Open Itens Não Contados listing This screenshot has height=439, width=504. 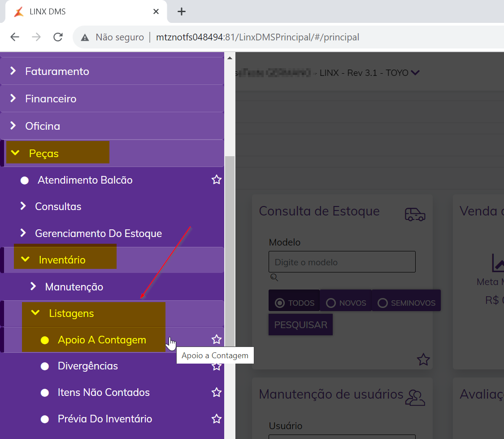click(x=104, y=392)
